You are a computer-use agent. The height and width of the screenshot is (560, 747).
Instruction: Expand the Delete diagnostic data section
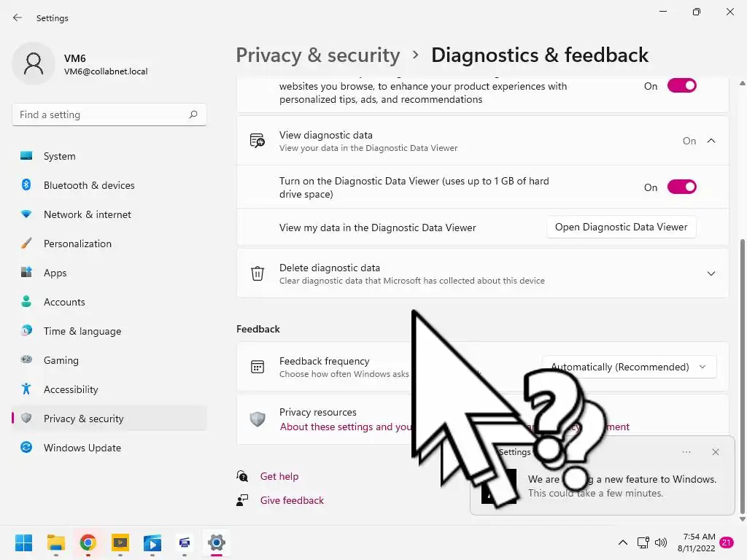pos(711,273)
